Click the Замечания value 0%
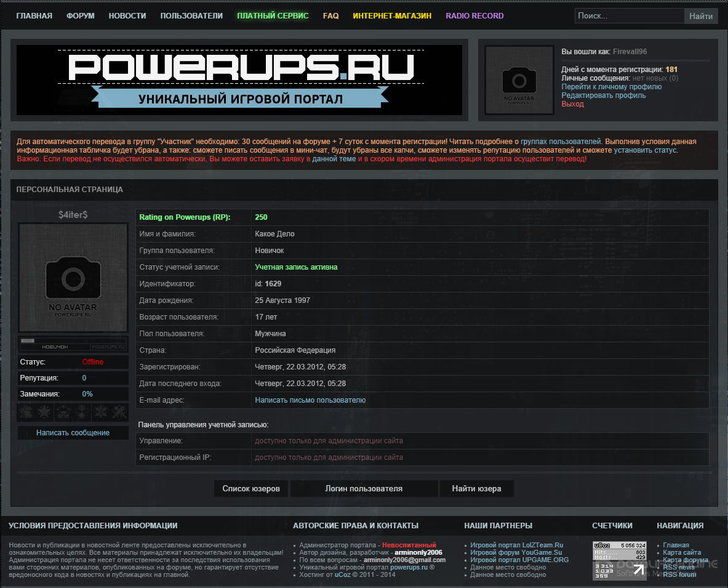The width and height of the screenshot is (728, 588). point(87,394)
